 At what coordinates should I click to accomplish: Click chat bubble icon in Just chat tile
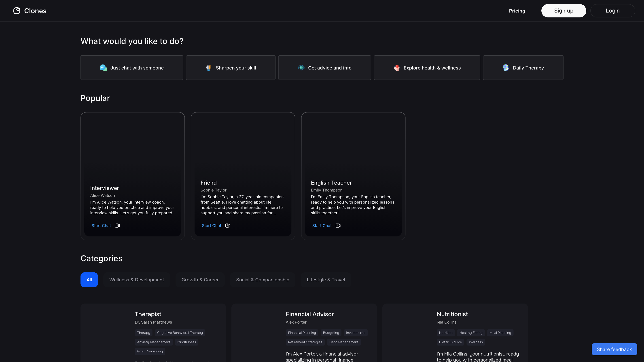click(x=103, y=68)
